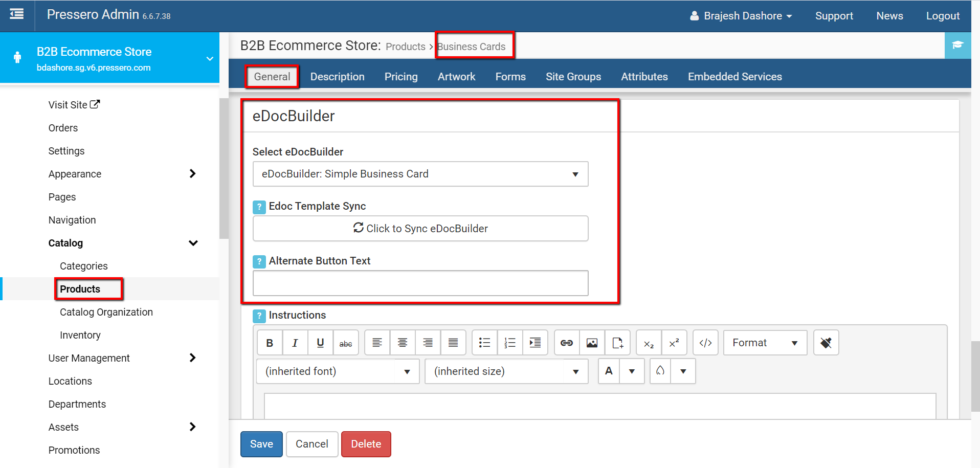Apply underline formatting in Instructions editor

coord(321,343)
